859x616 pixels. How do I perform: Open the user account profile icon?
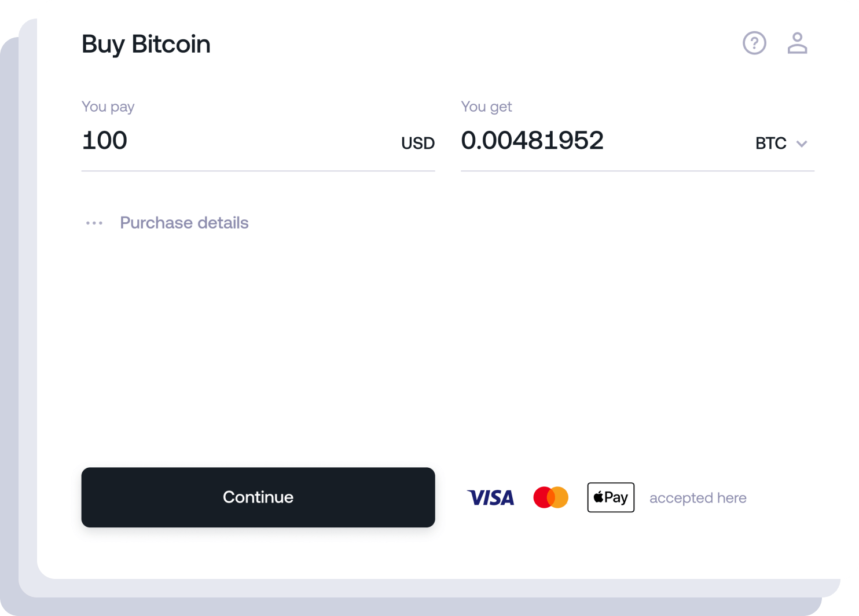(797, 43)
